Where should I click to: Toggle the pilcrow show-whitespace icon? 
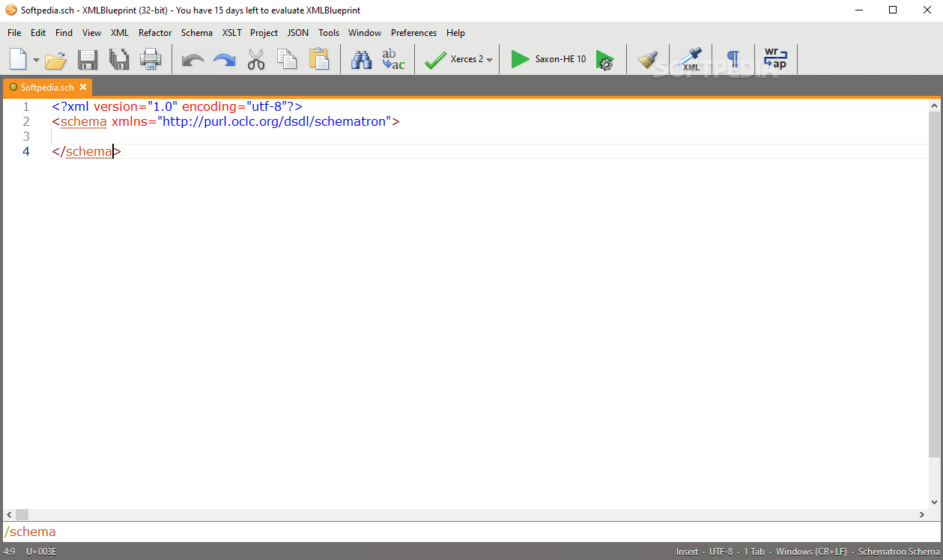click(x=733, y=60)
